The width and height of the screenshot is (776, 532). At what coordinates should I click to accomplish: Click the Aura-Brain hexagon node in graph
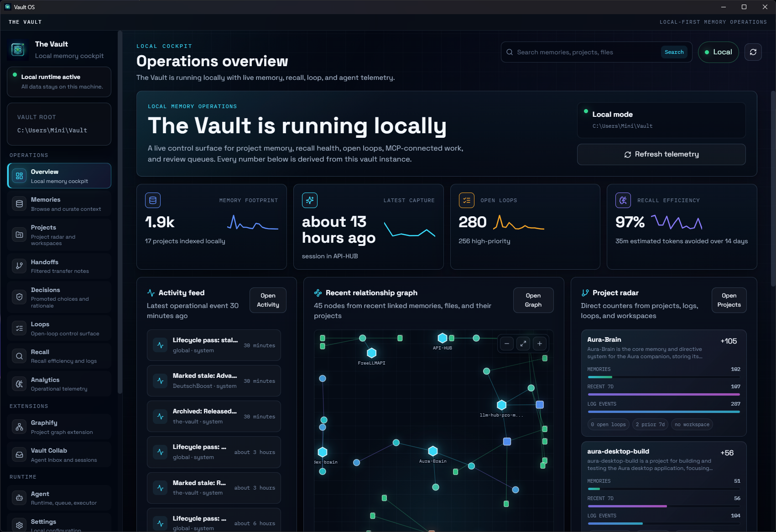pyautogui.click(x=433, y=451)
